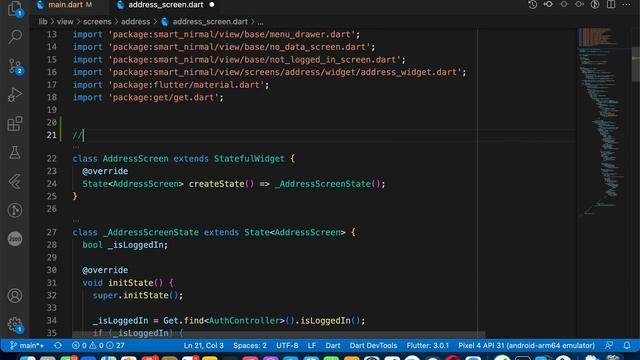Click the 'address' breadcrumb
640x360 pixels.
[x=136, y=22]
